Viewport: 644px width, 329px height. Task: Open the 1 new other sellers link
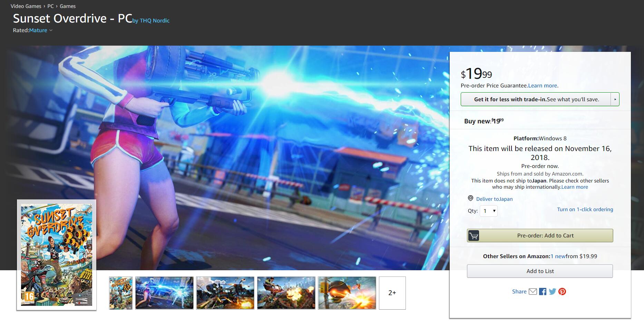point(558,256)
